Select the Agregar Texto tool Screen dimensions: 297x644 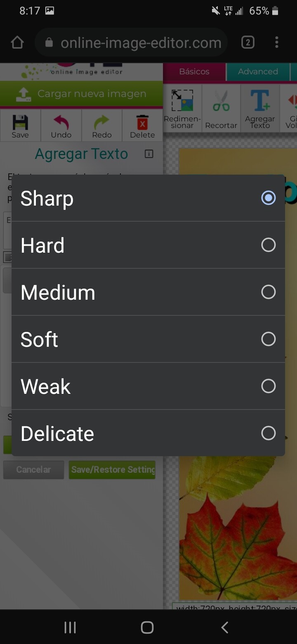click(260, 102)
